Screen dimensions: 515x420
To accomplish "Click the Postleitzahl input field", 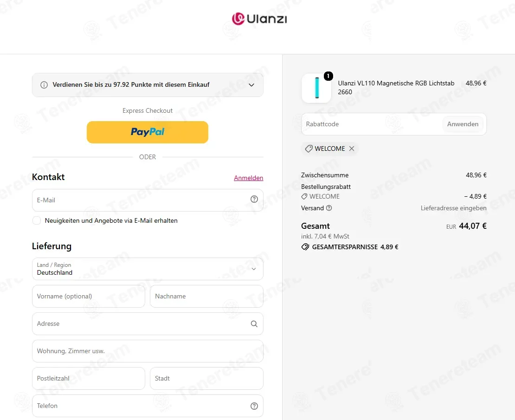I will pos(89,379).
